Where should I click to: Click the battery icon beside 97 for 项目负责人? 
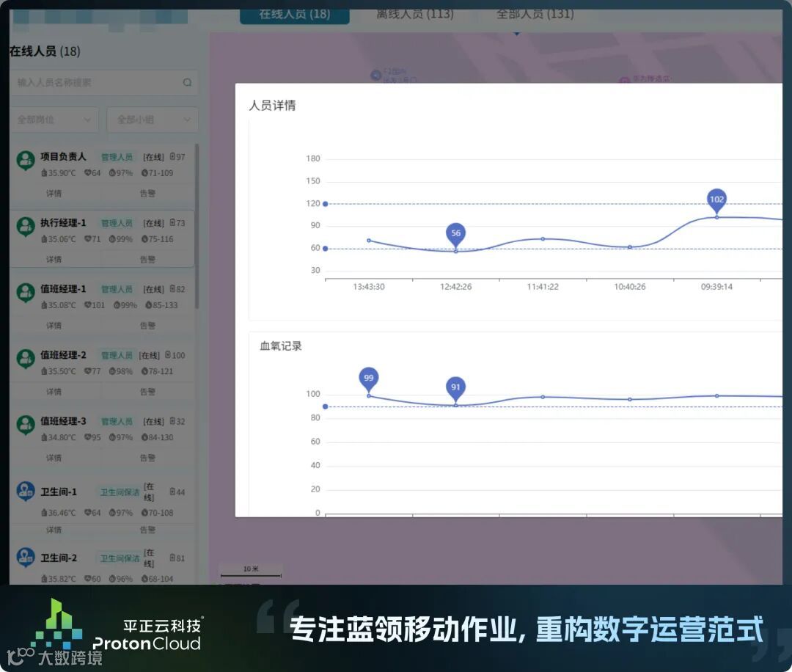click(173, 157)
